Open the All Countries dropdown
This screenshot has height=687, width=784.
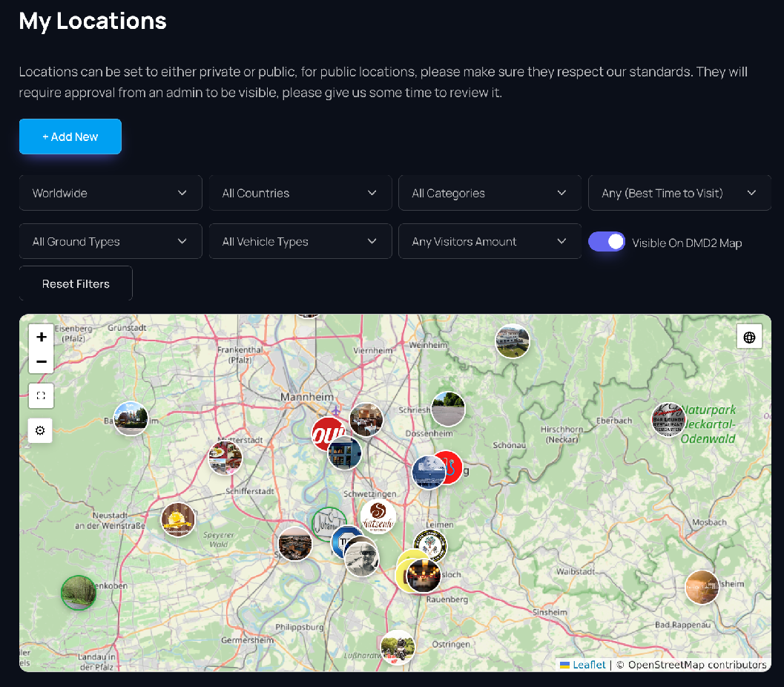(x=300, y=193)
